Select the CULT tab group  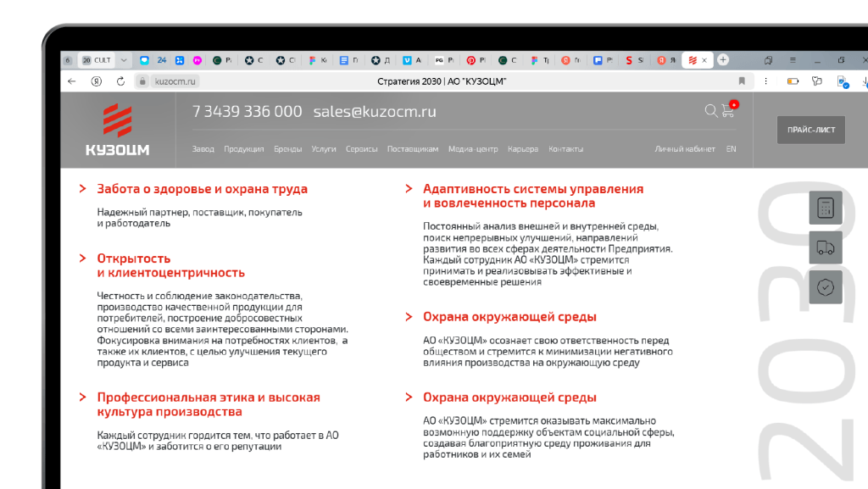(97, 60)
